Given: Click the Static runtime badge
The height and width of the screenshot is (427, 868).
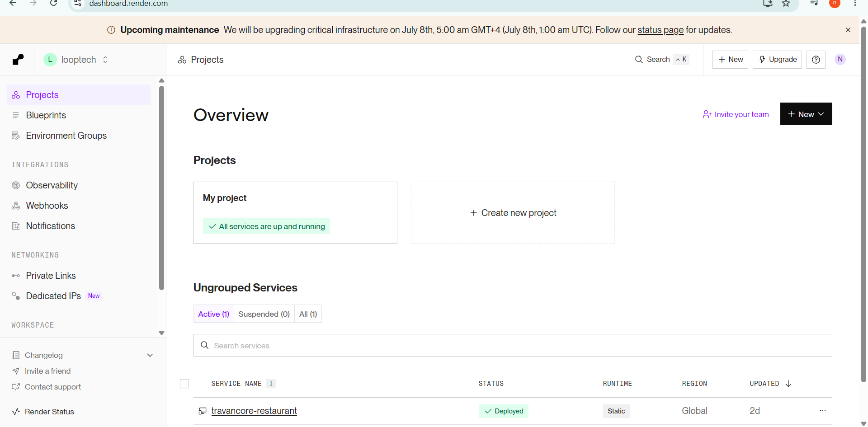Looking at the screenshot, I should pyautogui.click(x=616, y=411).
